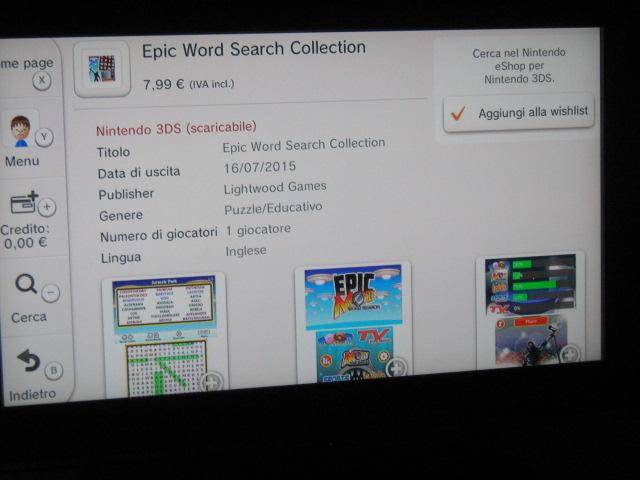Click the game icon beside the title

[x=102, y=68]
